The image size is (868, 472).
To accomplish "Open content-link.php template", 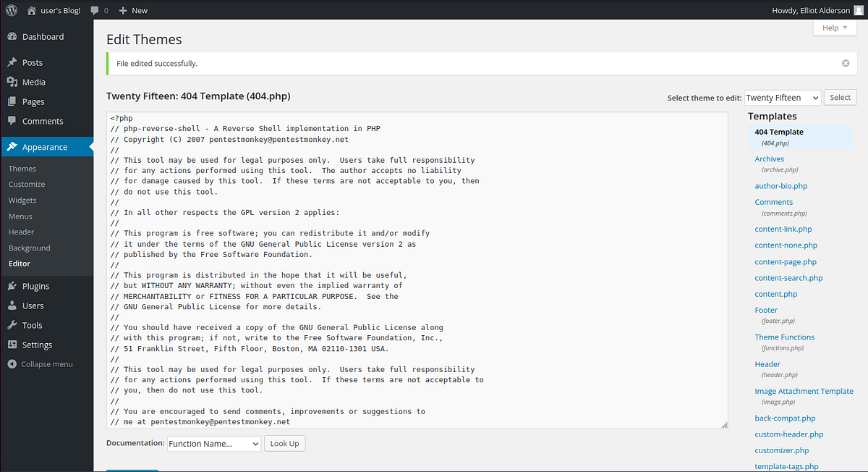I will pos(783,229).
